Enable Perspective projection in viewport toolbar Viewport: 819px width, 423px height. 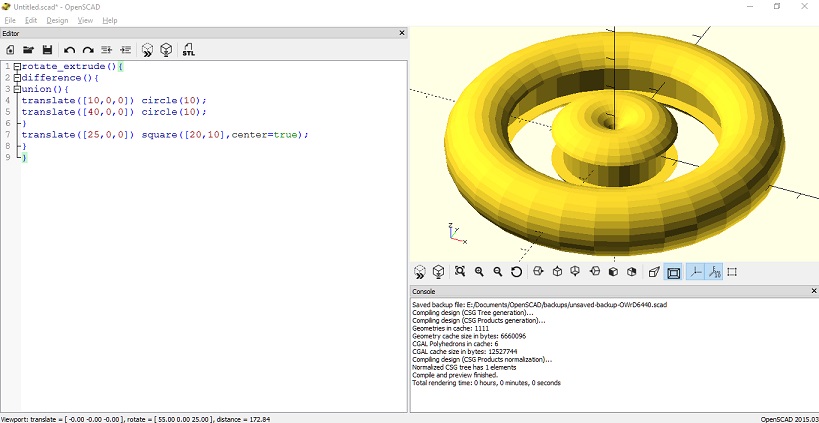coord(654,272)
